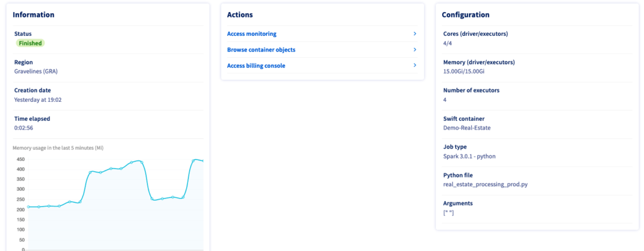644x251 pixels.
Task: Click the real_estate_processing_prod.py file name
Action: point(486,184)
